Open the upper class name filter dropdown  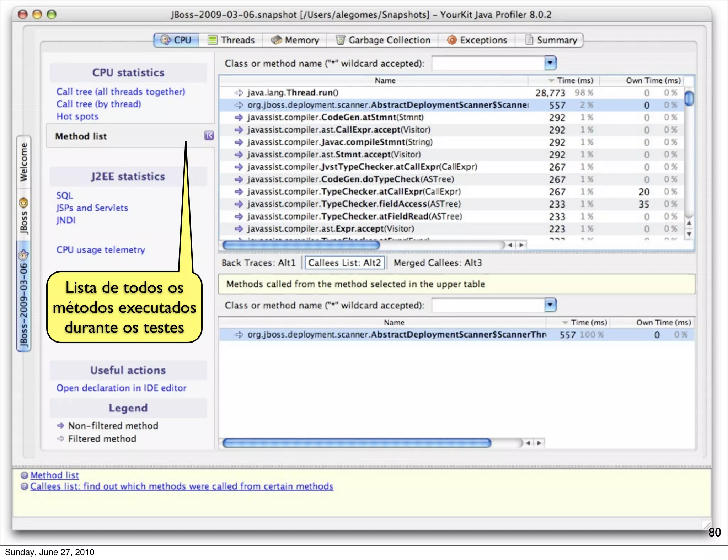tap(550, 63)
